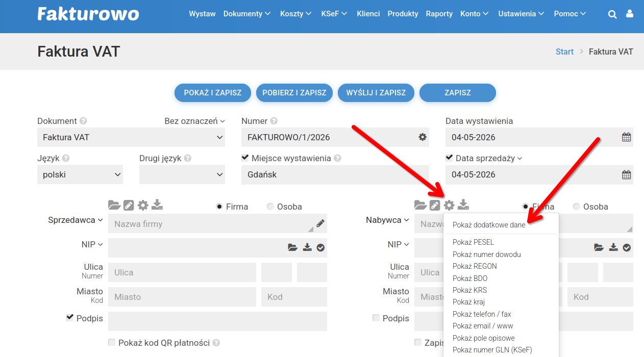Open Drugi język dropdown
The height and width of the screenshot is (357, 644).
tap(182, 174)
